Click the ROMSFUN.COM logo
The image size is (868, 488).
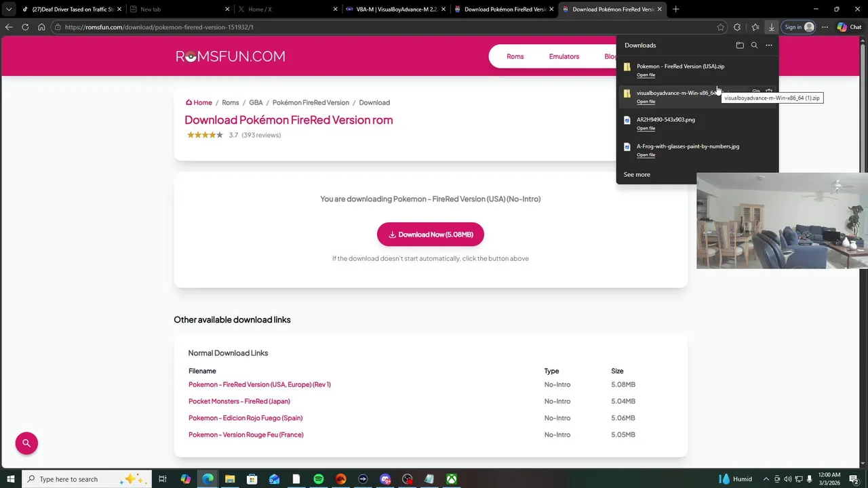[x=231, y=56]
